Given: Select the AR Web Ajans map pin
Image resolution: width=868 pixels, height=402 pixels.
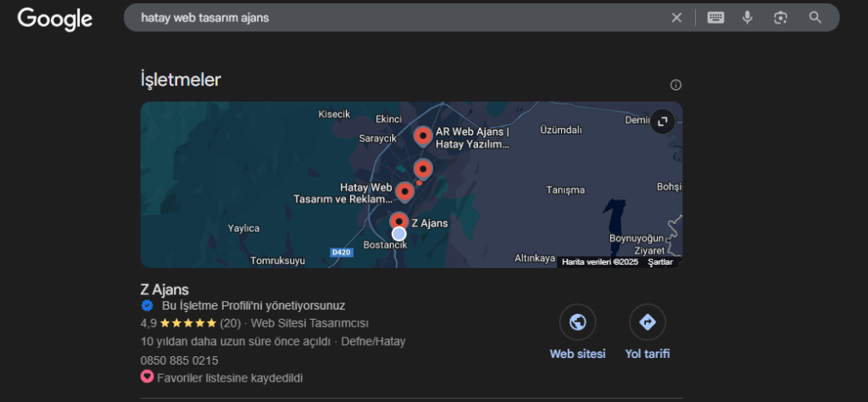Looking at the screenshot, I should [423, 136].
